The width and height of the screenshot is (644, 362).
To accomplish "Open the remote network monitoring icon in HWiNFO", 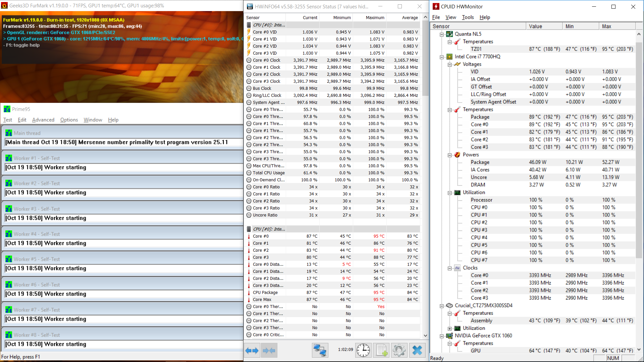I will point(320,351).
